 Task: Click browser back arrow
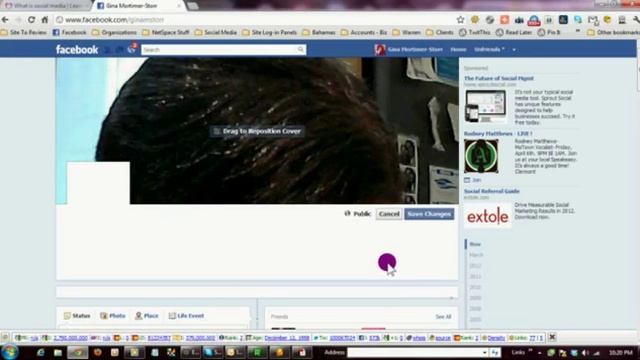[5, 20]
